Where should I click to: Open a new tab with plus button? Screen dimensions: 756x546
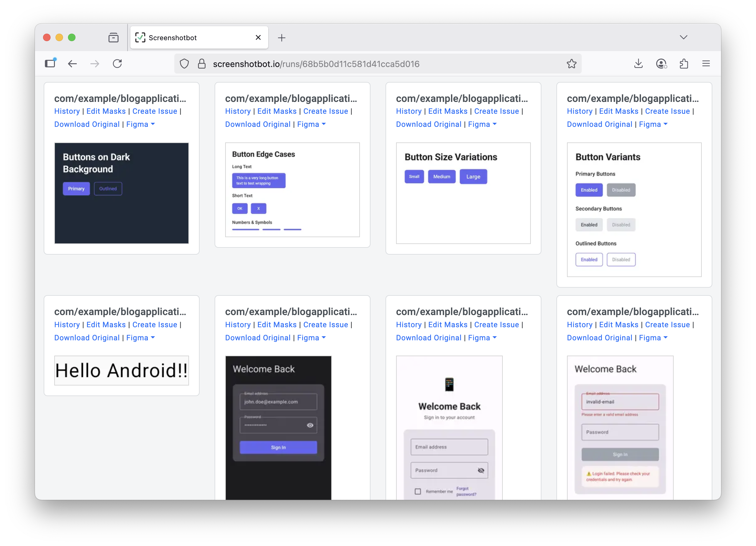282,38
